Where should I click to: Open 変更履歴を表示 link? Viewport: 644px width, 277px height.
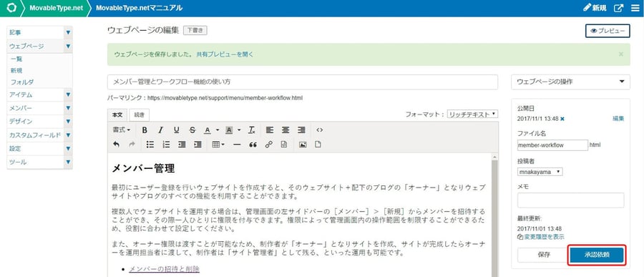point(541,237)
